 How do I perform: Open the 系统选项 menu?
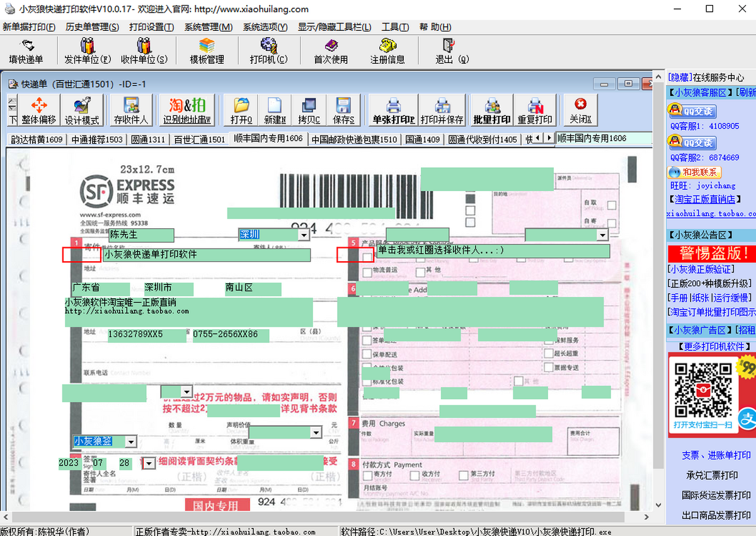click(265, 27)
